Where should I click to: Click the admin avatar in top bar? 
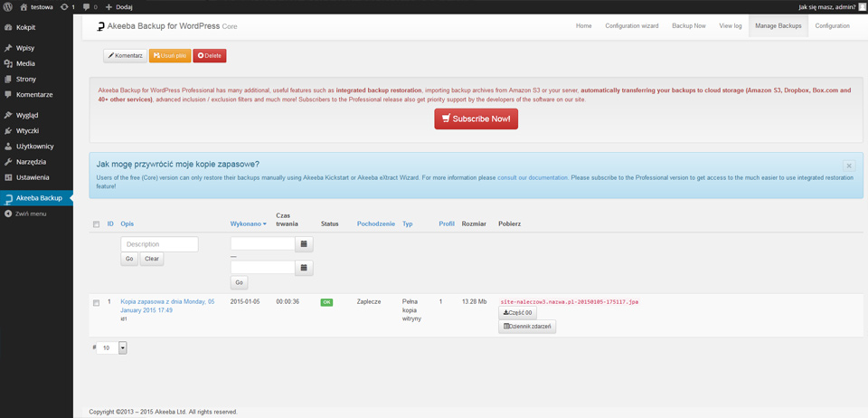[862, 7]
